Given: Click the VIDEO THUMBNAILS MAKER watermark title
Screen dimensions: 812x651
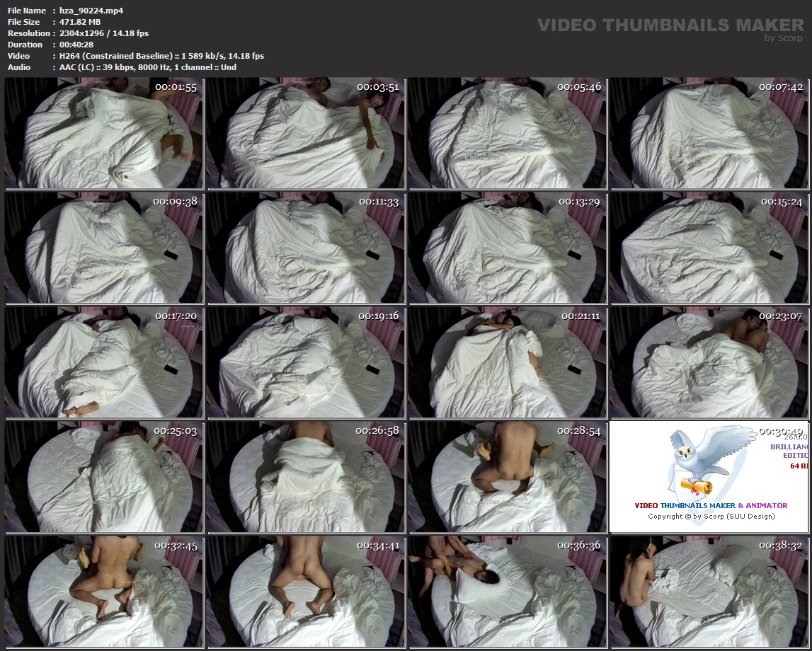Looking at the screenshot, I should coord(670,25).
